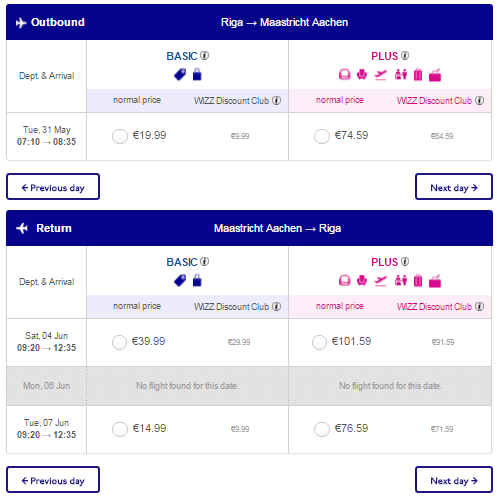Select the €14.99 BASIC return on 07 Jun
Image resolution: width=497 pixels, height=499 pixels.
pyautogui.click(x=120, y=429)
